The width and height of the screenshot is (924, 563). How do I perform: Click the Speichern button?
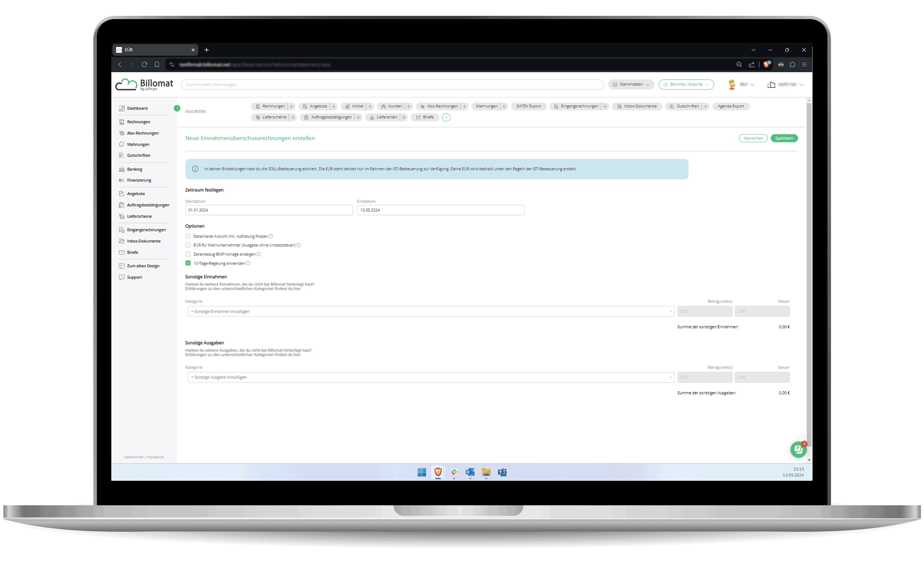[784, 138]
